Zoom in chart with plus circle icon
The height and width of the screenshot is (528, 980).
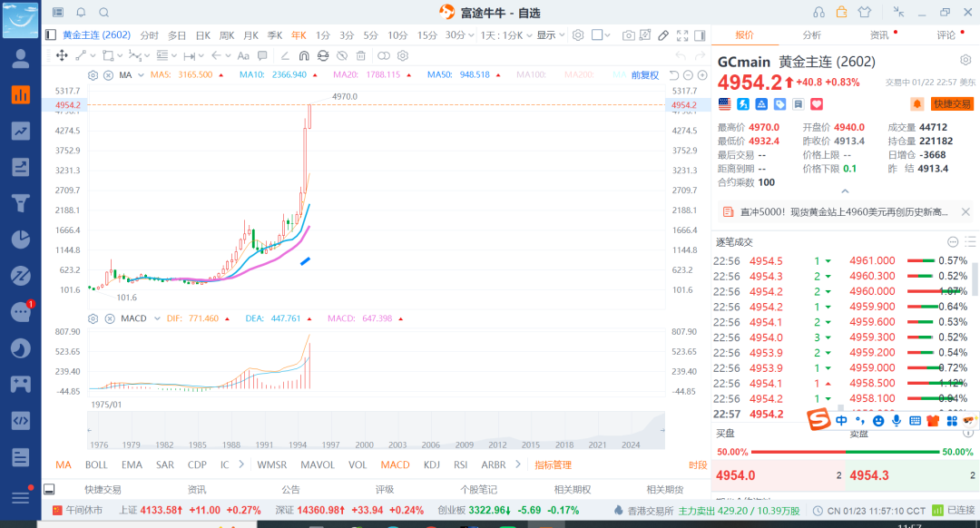click(x=702, y=75)
